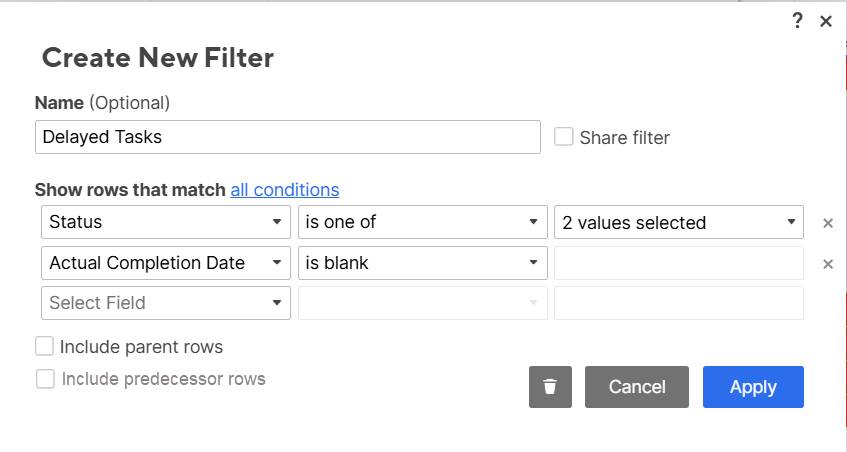
Task: Click the 'all conditions' link
Action: click(284, 189)
